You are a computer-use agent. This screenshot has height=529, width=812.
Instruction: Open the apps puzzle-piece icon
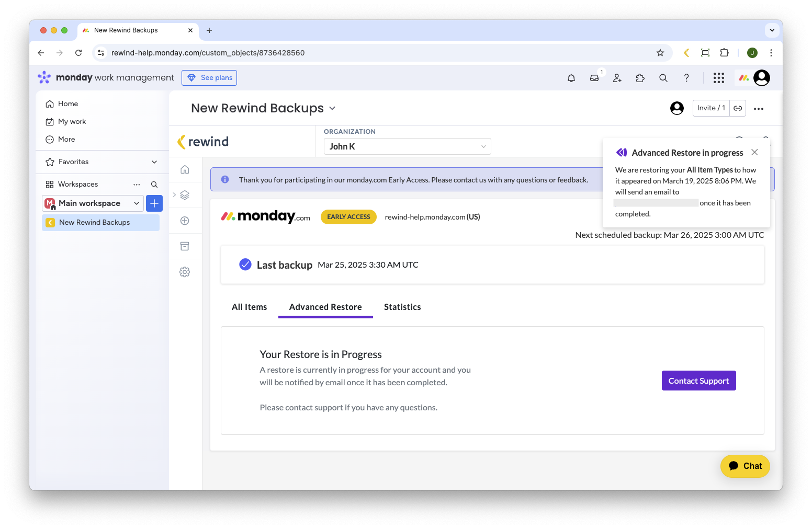pos(640,78)
